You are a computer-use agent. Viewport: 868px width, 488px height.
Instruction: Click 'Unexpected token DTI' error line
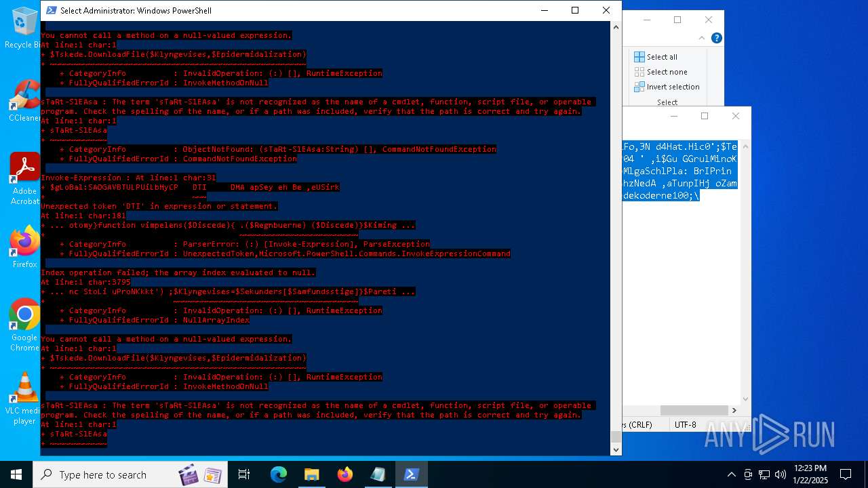159,206
